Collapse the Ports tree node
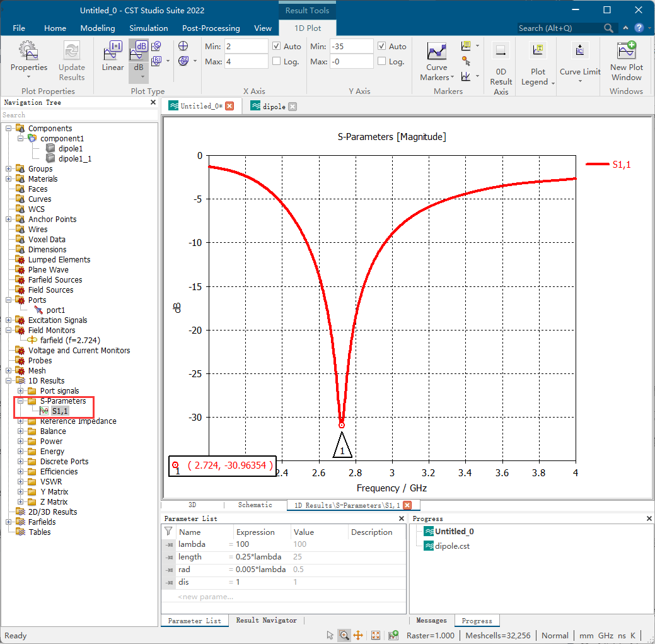Viewport: 655px width, 644px height. tap(8, 300)
